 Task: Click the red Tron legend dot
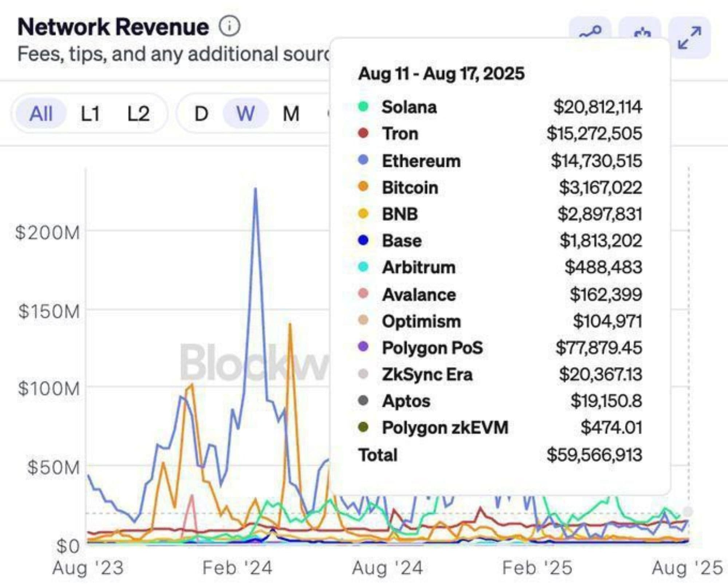(x=363, y=133)
